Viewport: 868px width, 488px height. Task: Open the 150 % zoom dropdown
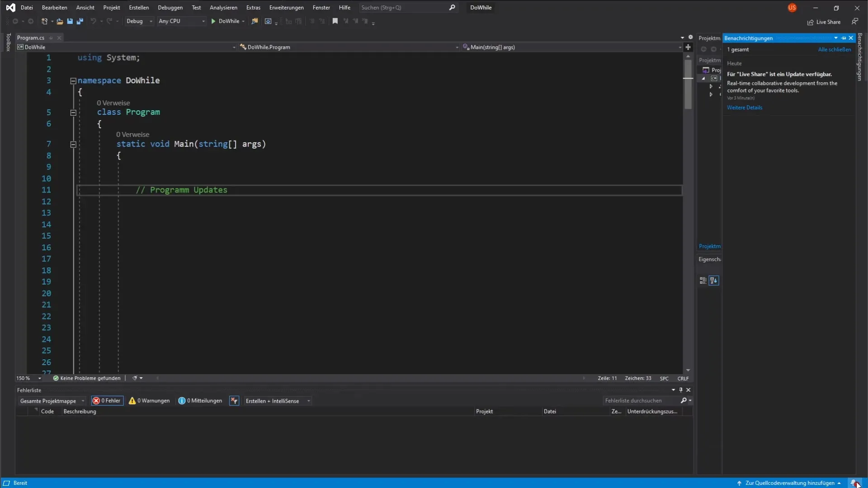coord(28,378)
